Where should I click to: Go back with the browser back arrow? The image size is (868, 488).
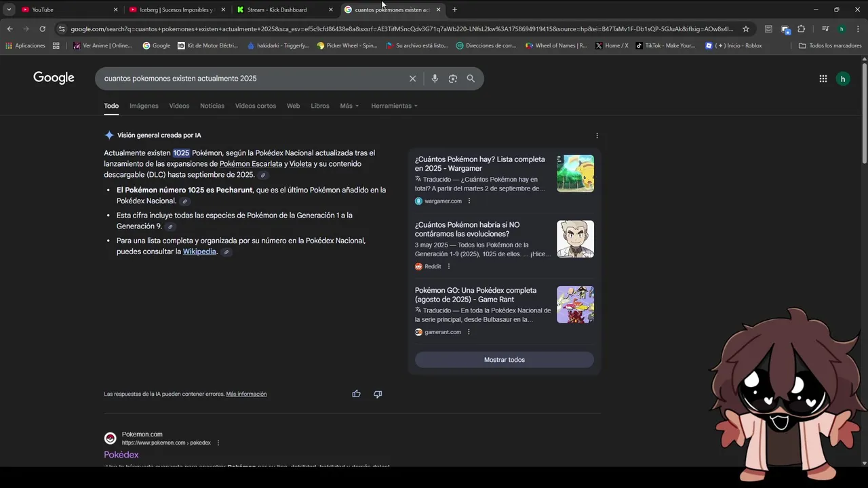9,29
